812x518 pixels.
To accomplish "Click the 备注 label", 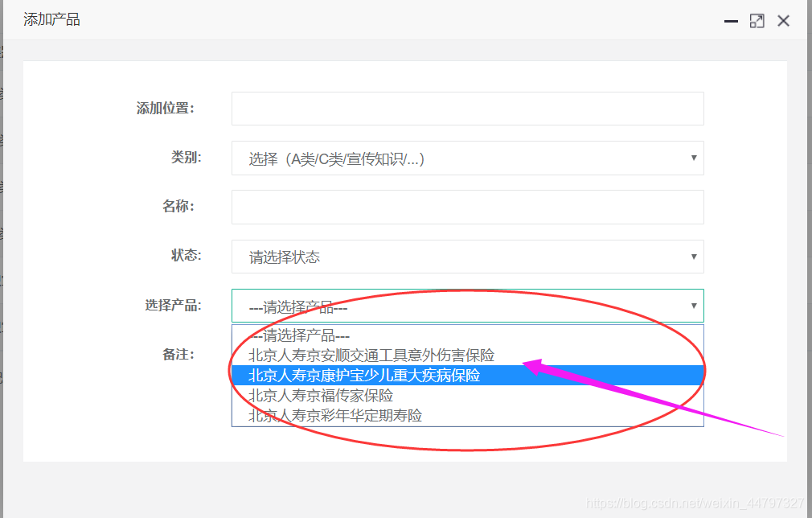I will (x=178, y=354).
